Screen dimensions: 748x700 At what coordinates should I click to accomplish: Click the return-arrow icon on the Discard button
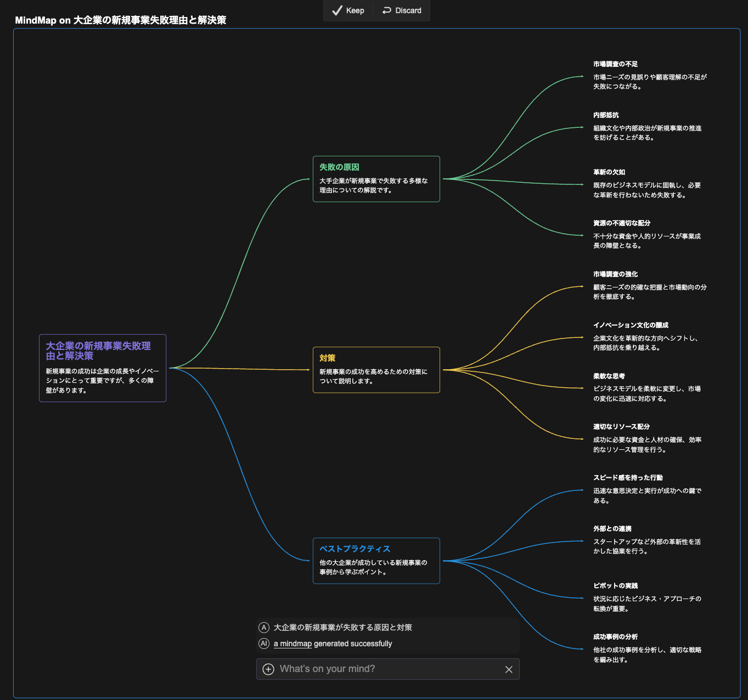(385, 10)
